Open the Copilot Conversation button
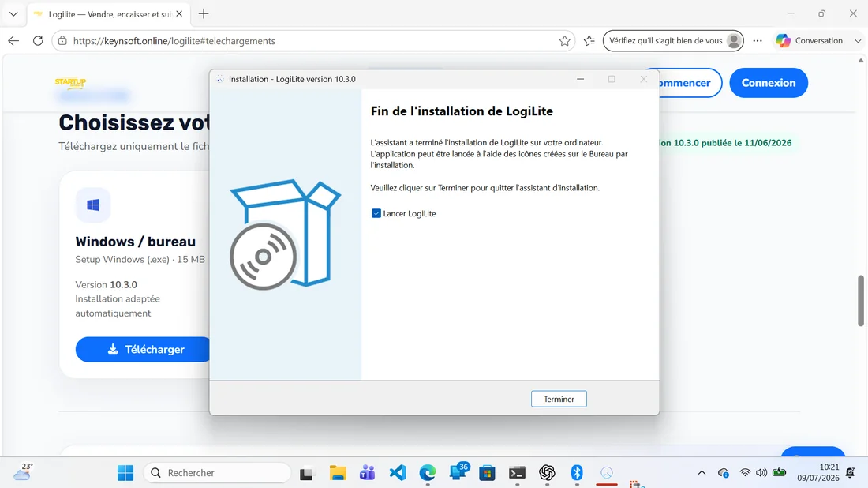The width and height of the screenshot is (868, 488). tap(810, 40)
